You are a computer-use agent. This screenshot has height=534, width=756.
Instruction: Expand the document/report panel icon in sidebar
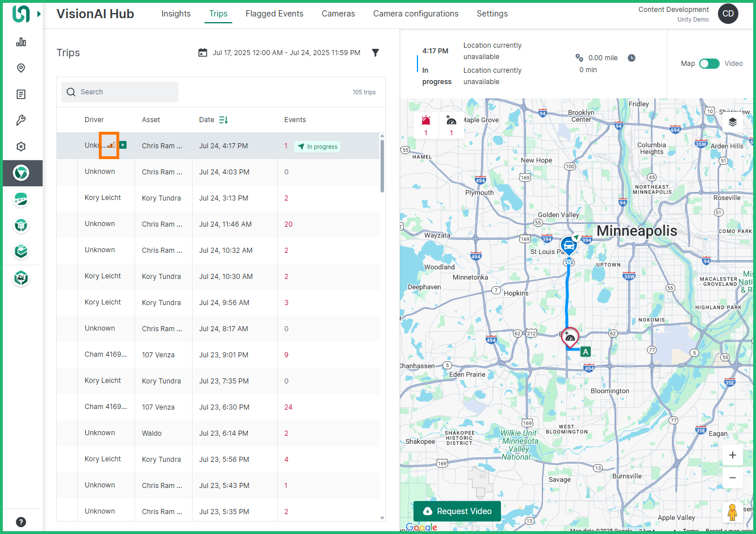point(21,94)
